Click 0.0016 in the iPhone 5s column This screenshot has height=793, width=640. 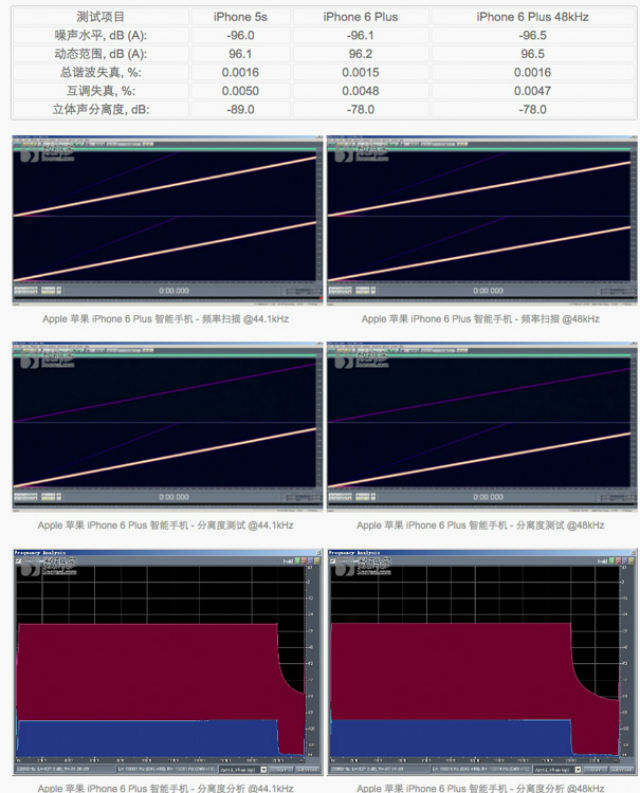coord(240,72)
